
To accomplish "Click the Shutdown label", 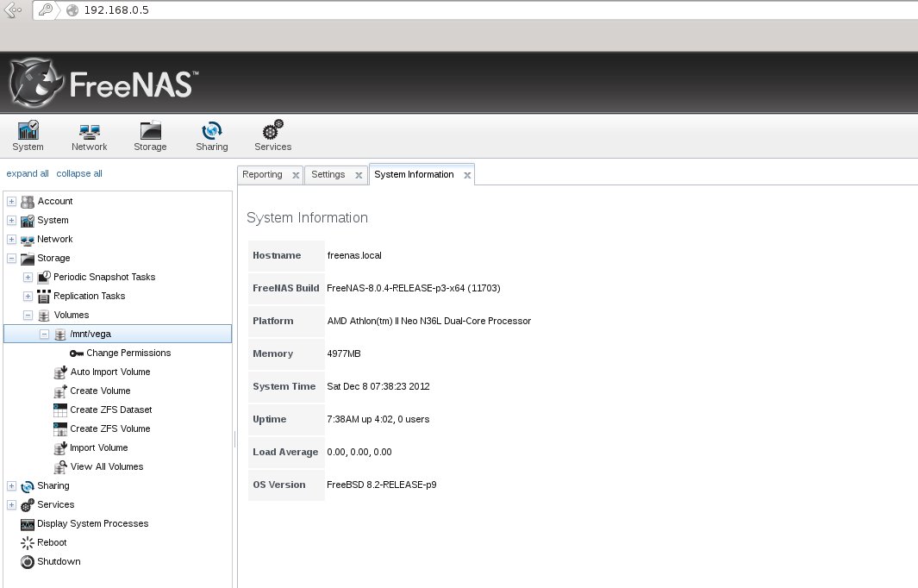I will pos(59,561).
